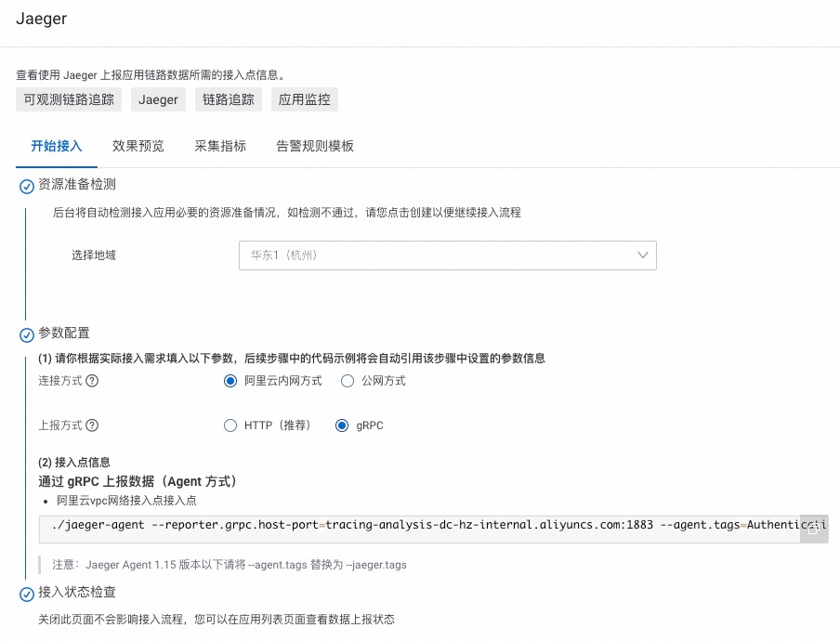Viewport: 840px width, 641px height.
Task: Click the 选择地域 label
Action: pyautogui.click(x=94, y=255)
